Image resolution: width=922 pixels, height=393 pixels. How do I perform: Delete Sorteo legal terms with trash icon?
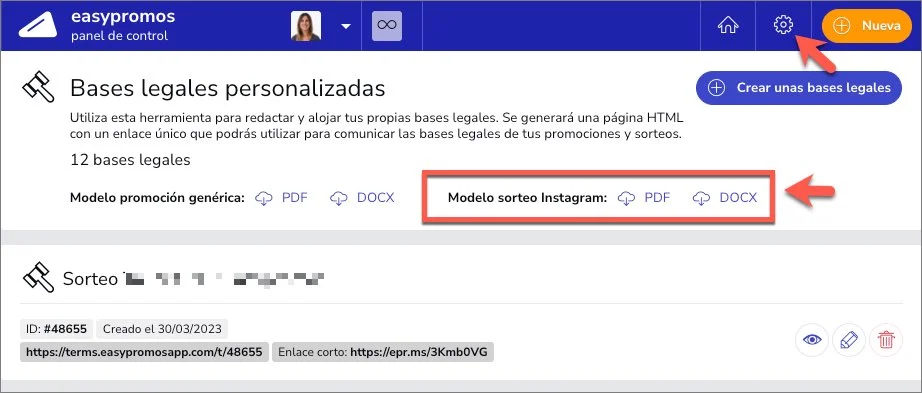coord(886,340)
